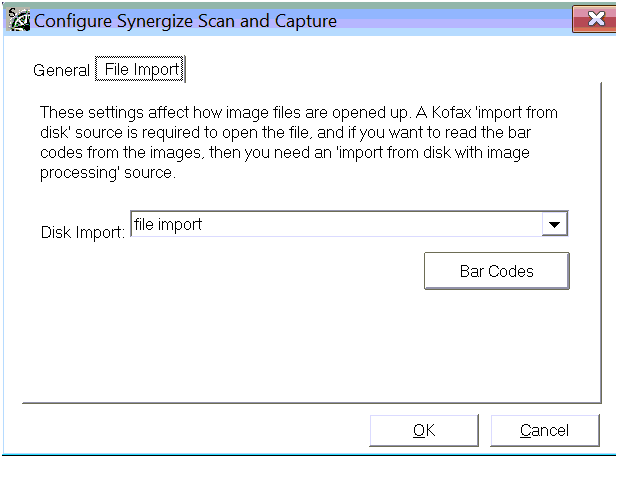Click the blank title bar area beside the title

(x=453, y=21)
